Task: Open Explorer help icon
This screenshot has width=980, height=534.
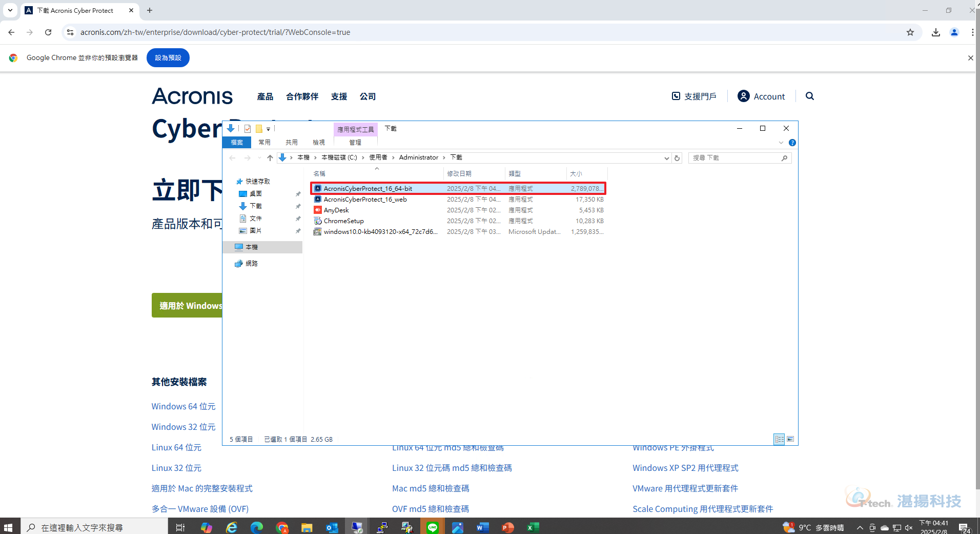Action: pos(792,143)
